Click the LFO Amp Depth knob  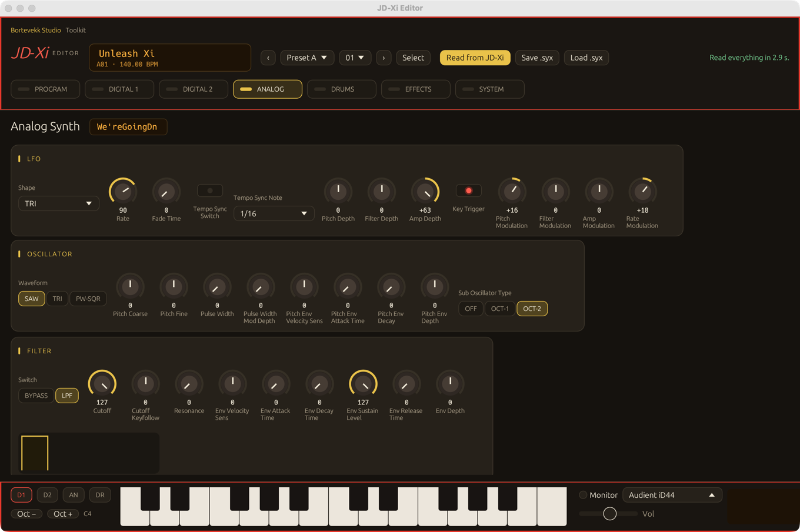click(425, 191)
